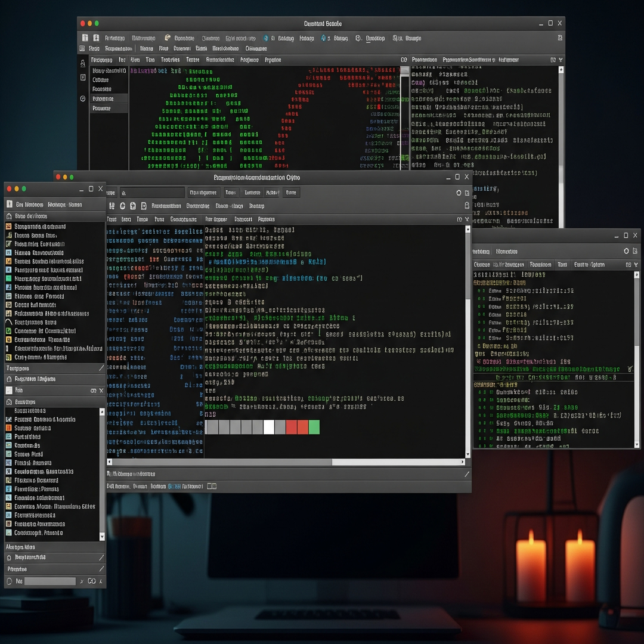Image resolution: width=644 pixels, height=644 pixels.
Task: Open the dropdown arrow in top window right panel header
Action: 561,60
